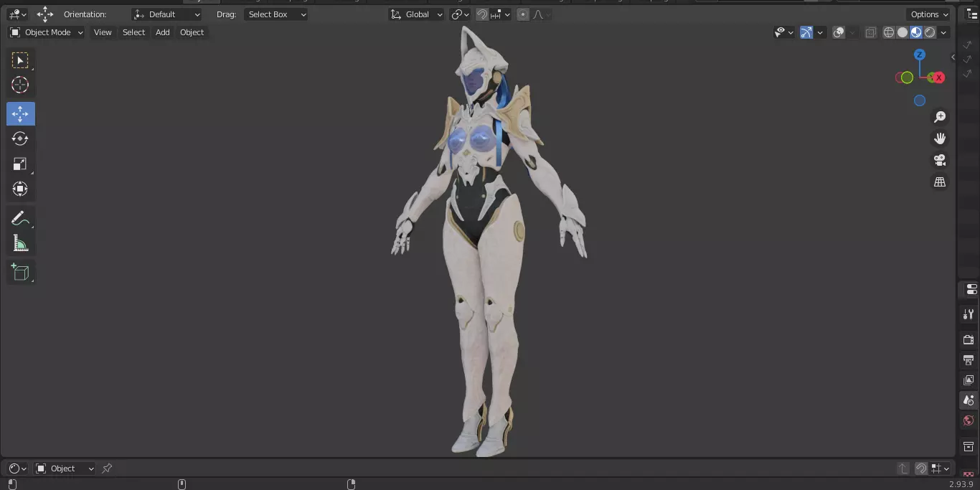Toggle proportional editing button
Viewport: 980px width, 490px height.
pyautogui.click(x=523, y=14)
